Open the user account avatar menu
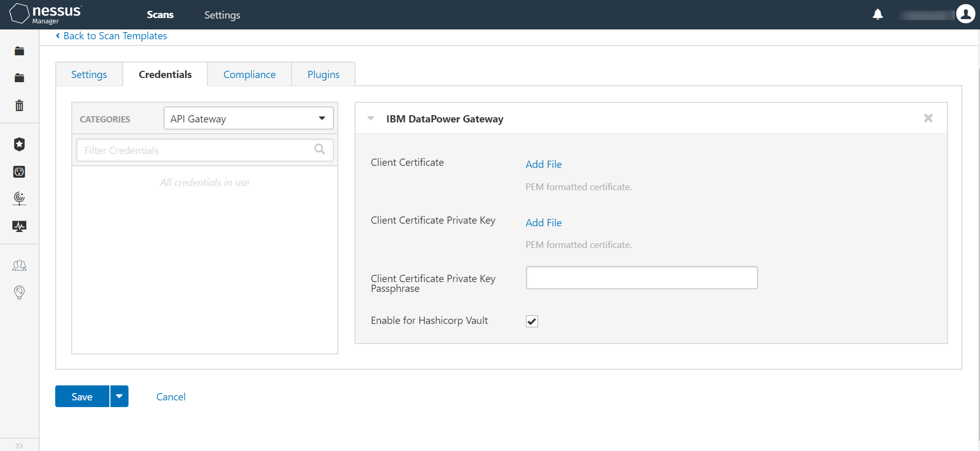The height and width of the screenshot is (451, 980). click(966, 14)
